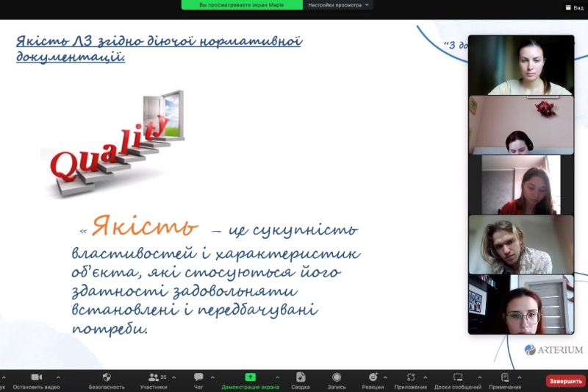
Task: Expand options arrow next to Реакции
Action: click(x=385, y=377)
